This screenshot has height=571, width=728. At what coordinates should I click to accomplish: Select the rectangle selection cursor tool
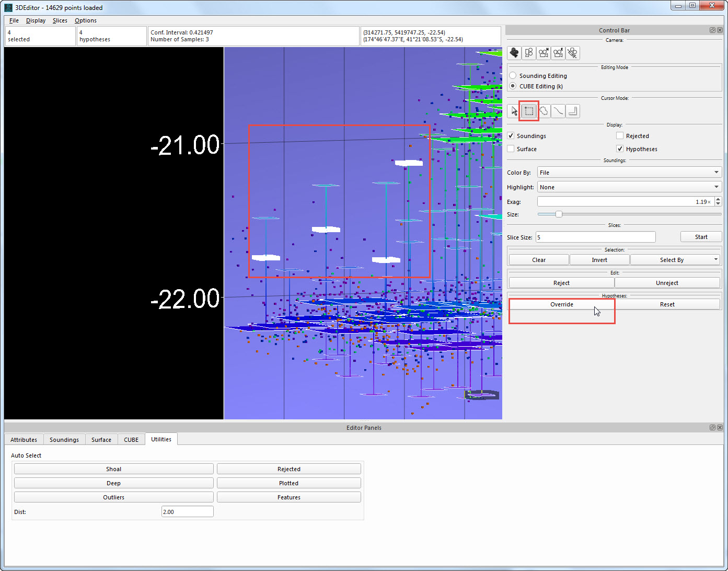pos(529,111)
